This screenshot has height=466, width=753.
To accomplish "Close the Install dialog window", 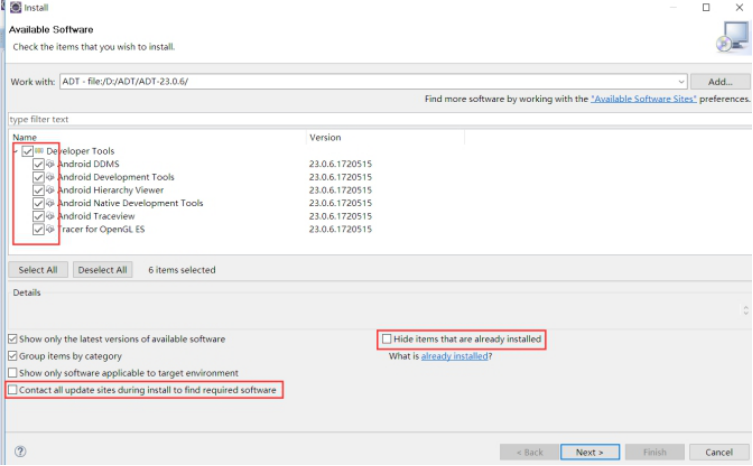I will click(x=739, y=7).
